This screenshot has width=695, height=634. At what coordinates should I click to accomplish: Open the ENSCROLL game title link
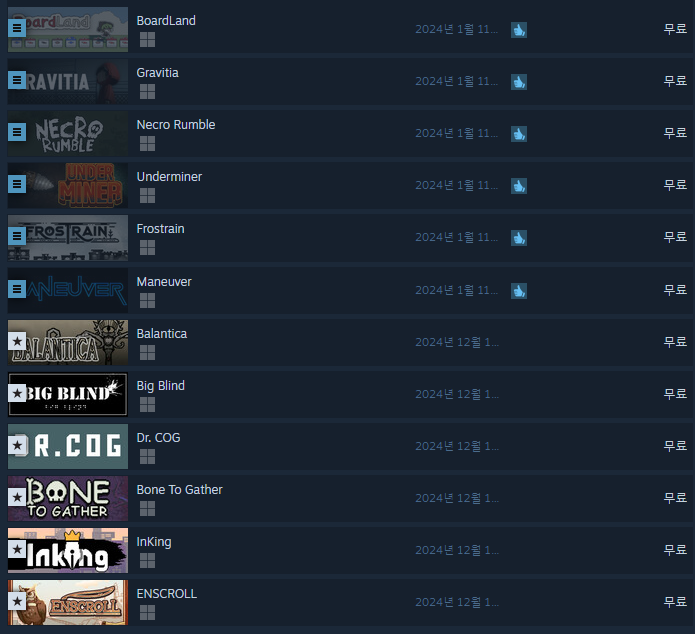[x=167, y=594]
